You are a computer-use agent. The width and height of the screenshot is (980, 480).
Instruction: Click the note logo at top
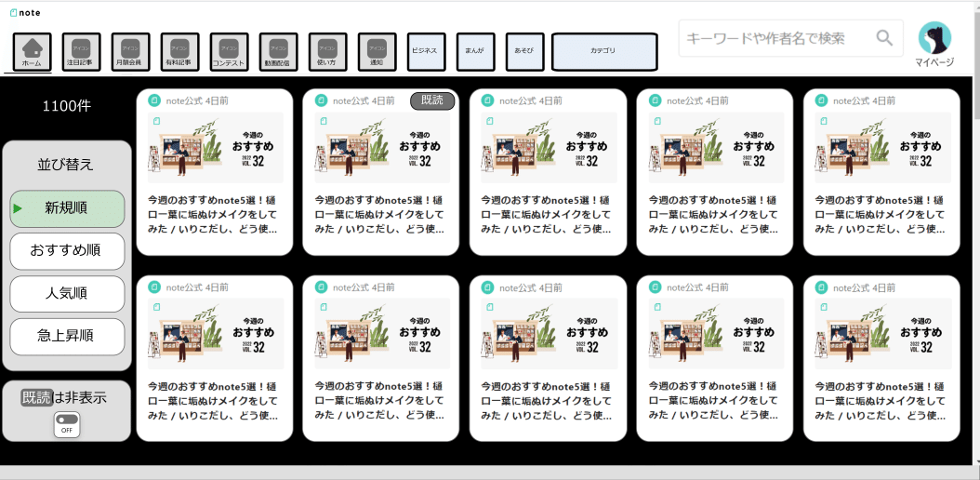click(x=26, y=12)
